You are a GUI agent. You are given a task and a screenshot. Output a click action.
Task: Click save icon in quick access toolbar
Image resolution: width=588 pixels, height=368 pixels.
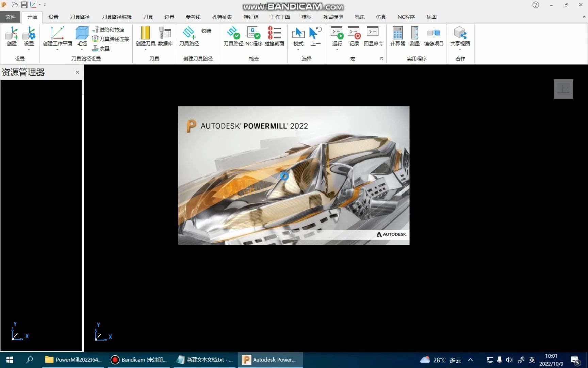point(24,5)
